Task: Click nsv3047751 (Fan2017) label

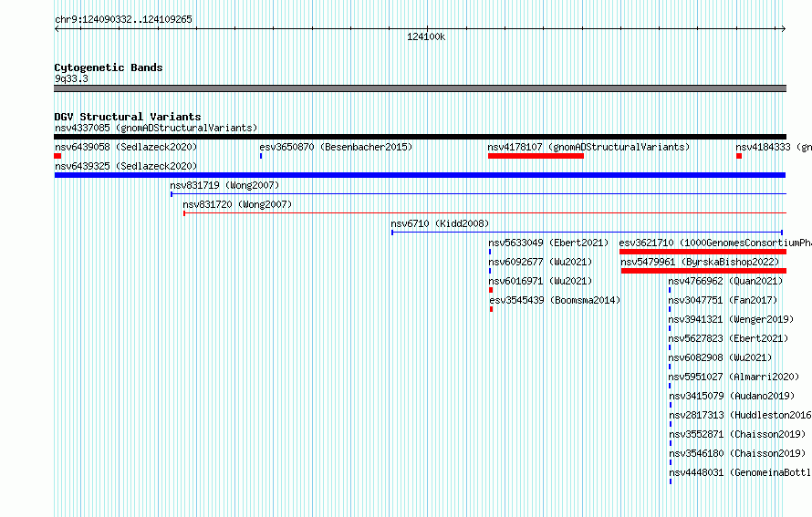Action: click(x=723, y=300)
